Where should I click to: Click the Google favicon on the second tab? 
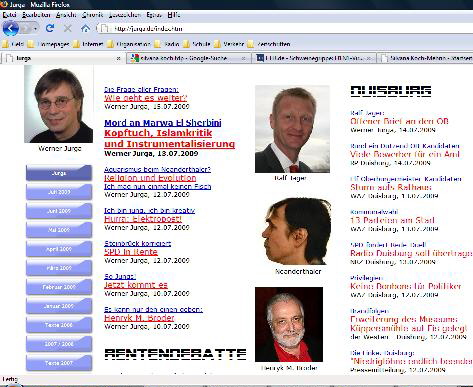point(135,58)
